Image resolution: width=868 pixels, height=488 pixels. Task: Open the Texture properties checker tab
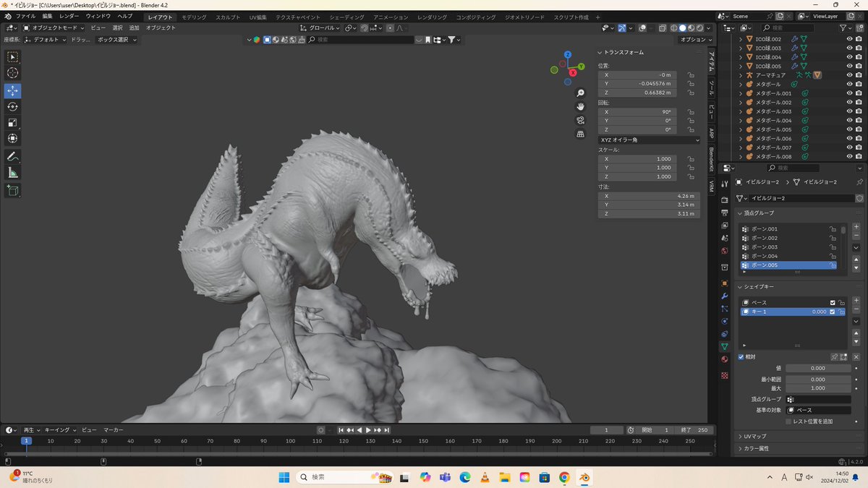(x=724, y=376)
